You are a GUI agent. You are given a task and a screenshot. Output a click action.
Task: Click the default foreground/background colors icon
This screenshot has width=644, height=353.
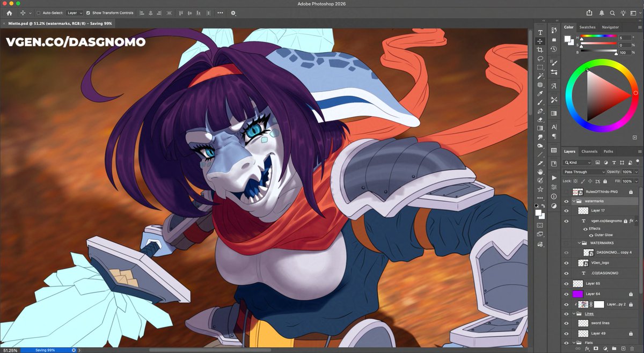pos(537,205)
